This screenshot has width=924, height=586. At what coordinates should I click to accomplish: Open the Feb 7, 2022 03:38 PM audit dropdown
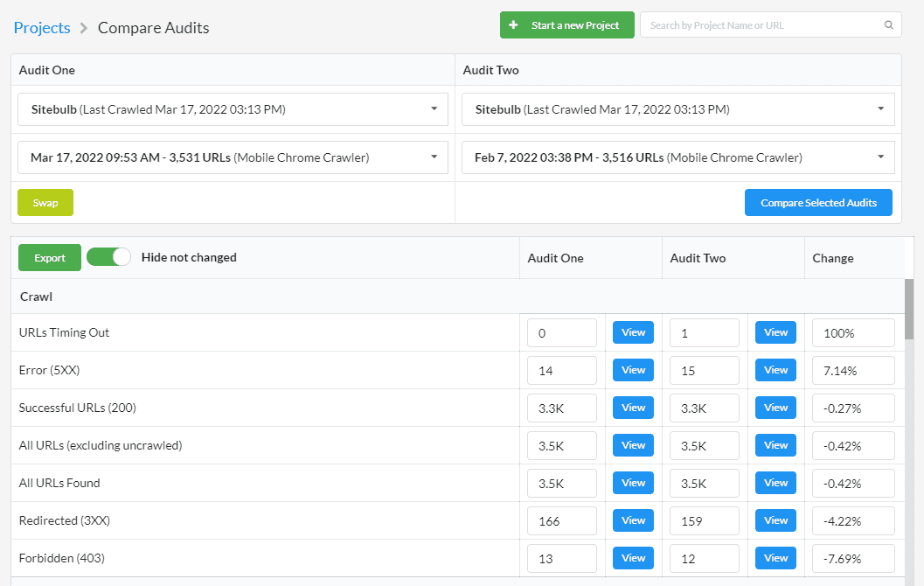coord(677,157)
